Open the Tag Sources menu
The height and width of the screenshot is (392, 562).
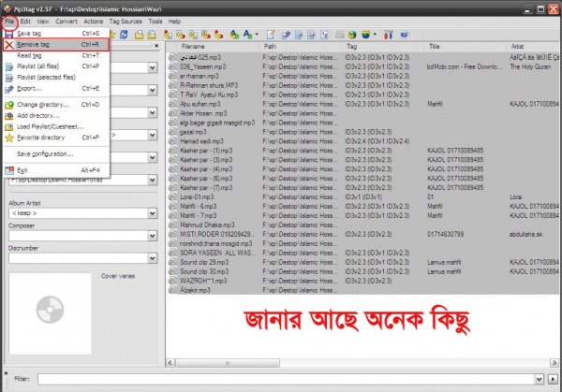click(126, 22)
